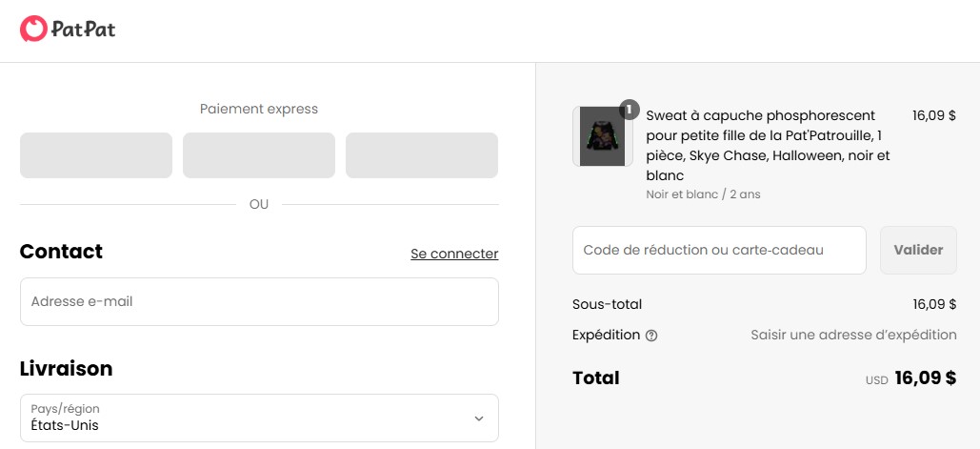Click the Contact section heading

[61, 252]
